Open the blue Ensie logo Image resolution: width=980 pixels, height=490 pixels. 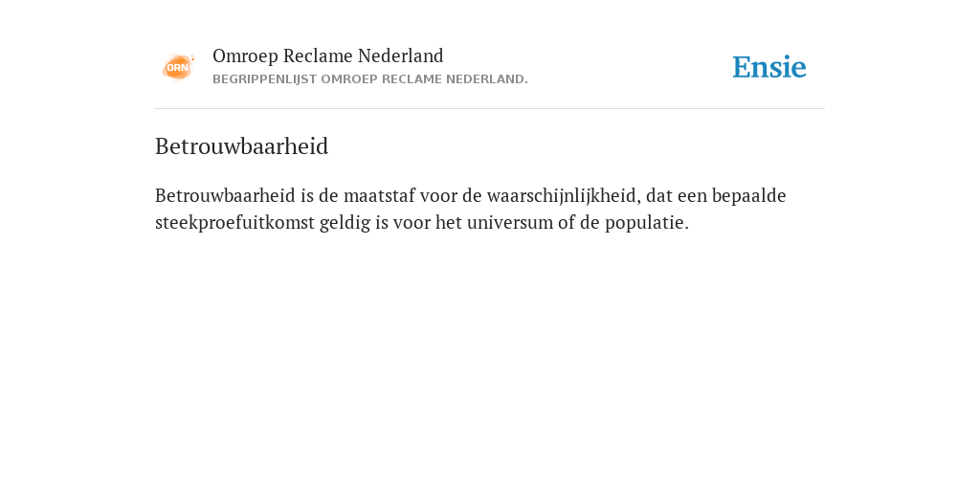(769, 67)
